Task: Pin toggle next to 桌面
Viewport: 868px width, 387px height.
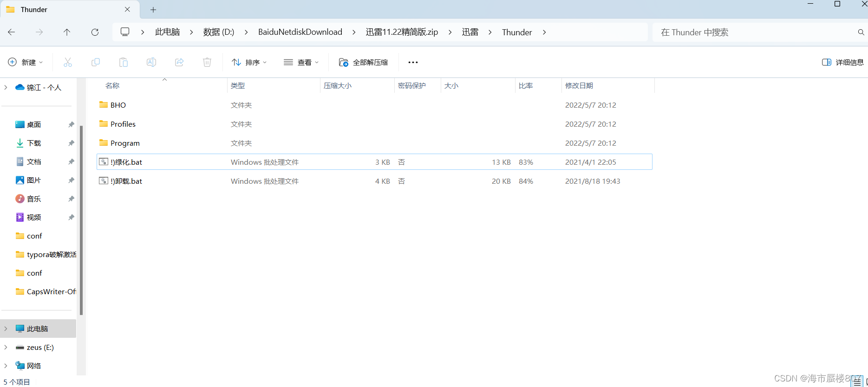Action: pos(71,124)
